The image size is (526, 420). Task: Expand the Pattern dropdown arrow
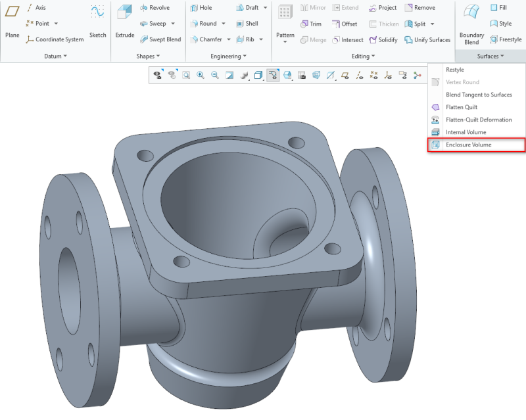click(285, 42)
